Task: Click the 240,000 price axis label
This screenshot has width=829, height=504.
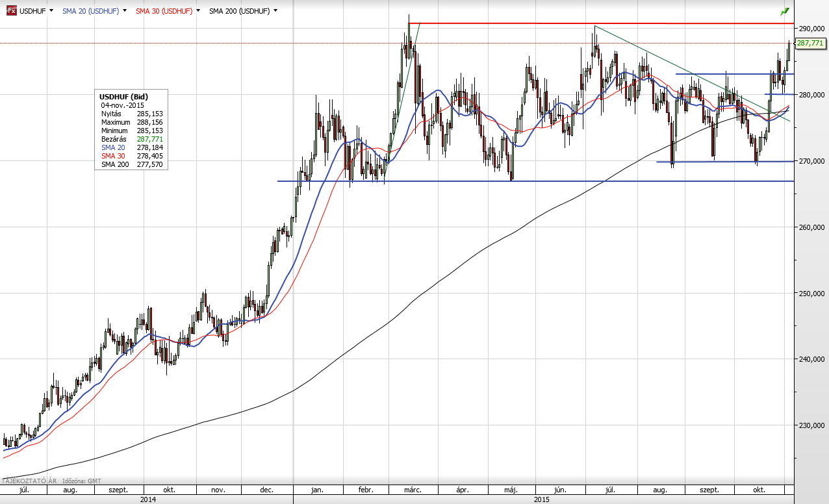Action: click(x=812, y=359)
